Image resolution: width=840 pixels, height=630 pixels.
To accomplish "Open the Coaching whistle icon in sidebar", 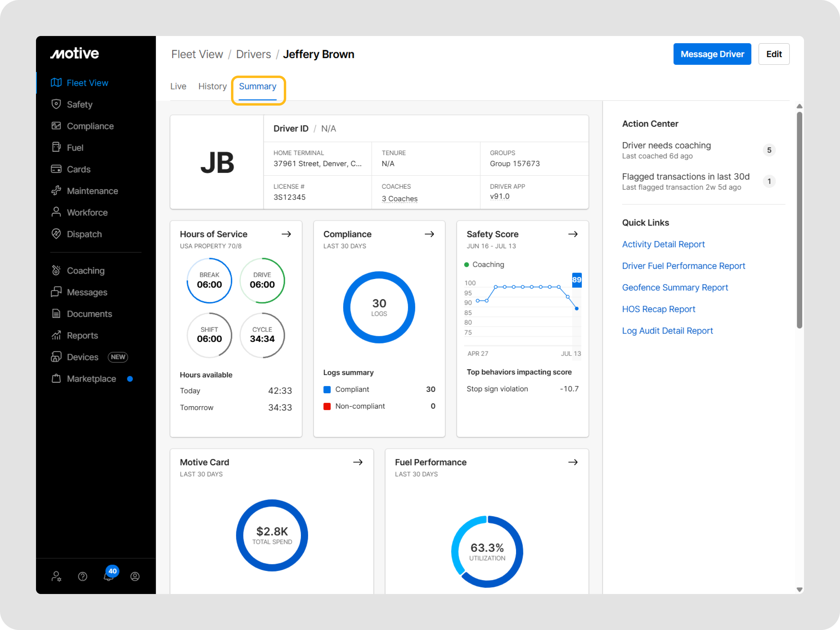I will pos(56,270).
